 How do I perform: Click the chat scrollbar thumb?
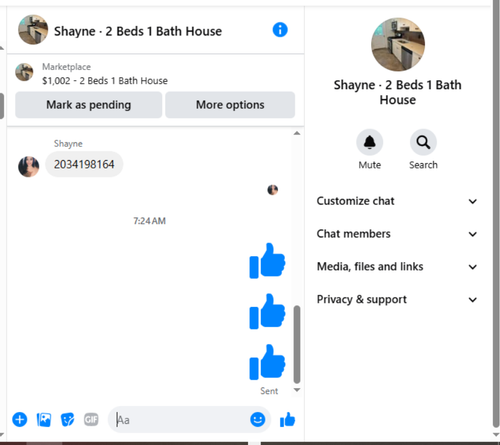pos(297,344)
